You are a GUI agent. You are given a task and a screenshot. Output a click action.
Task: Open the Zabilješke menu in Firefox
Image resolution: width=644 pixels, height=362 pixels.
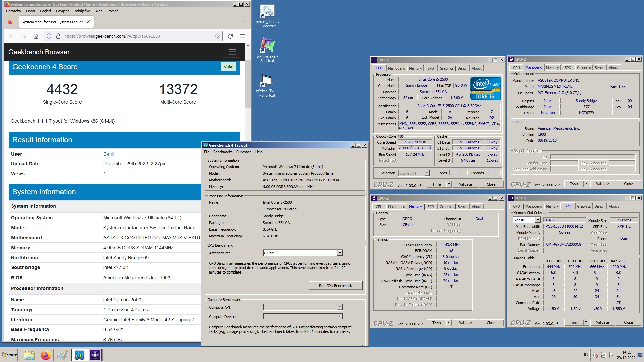pyautogui.click(x=82, y=11)
